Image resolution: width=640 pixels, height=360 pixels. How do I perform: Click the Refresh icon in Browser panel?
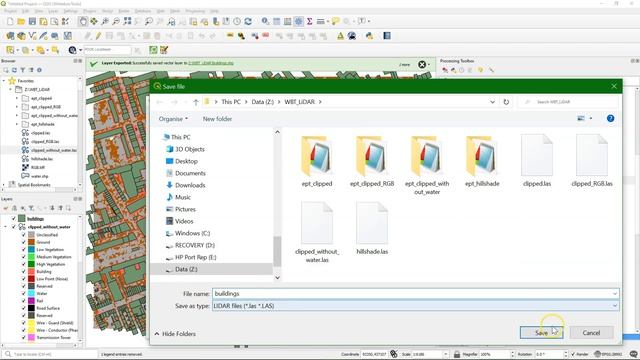coord(14,70)
